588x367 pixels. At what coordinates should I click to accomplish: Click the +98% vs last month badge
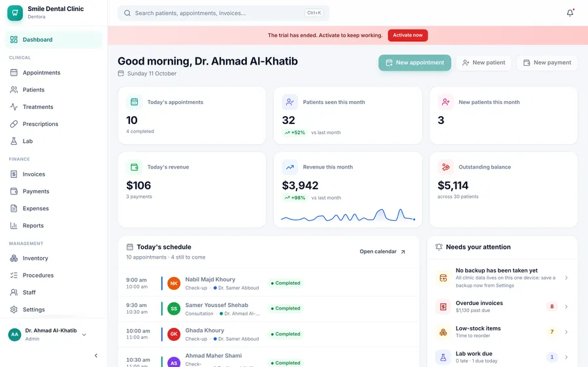[295, 198]
